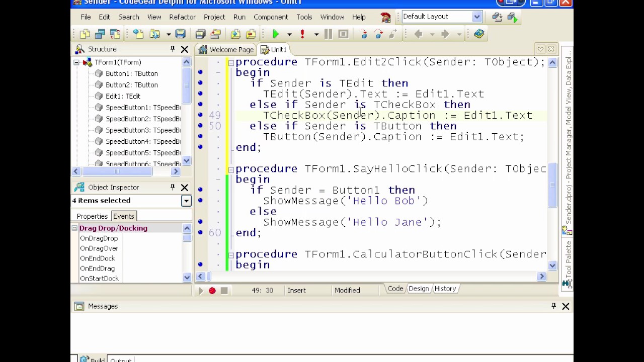The image size is (644, 362).
Task: Stop macro recording with gray square
Action: click(224, 291)
